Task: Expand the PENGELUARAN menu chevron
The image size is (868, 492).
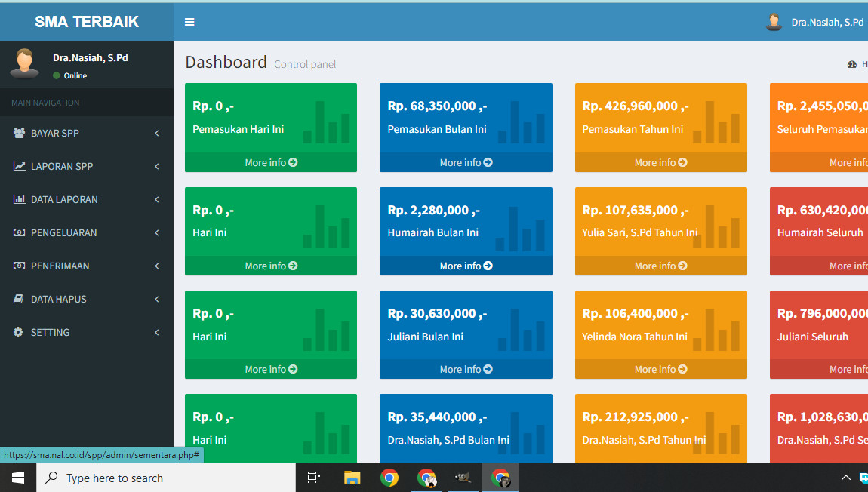Action: coord(156,232)
